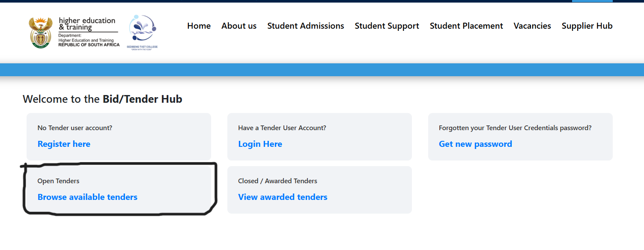The width and height of the screenshot is (644, 250).
Task: Click the Get new password link
Action: click(x=475, y=144)
